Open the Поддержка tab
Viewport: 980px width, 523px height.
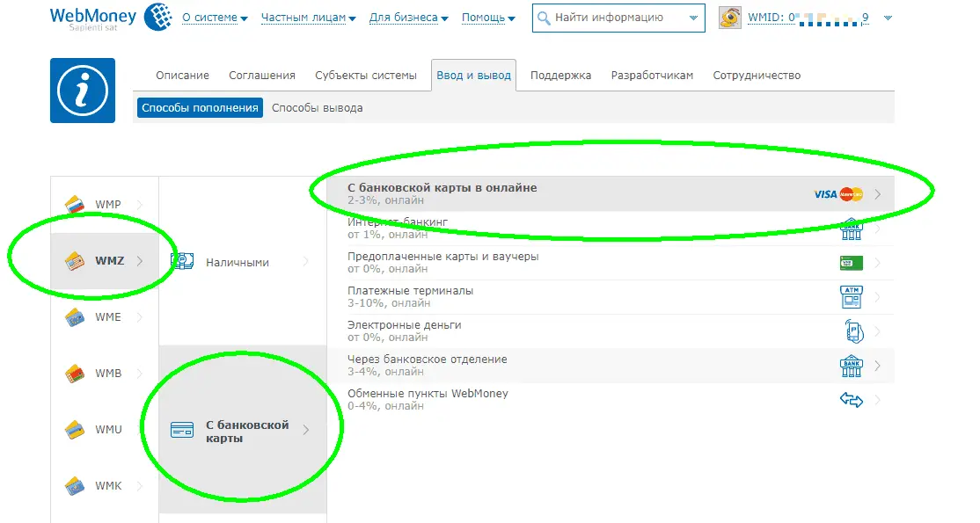(x=560, y=75)
